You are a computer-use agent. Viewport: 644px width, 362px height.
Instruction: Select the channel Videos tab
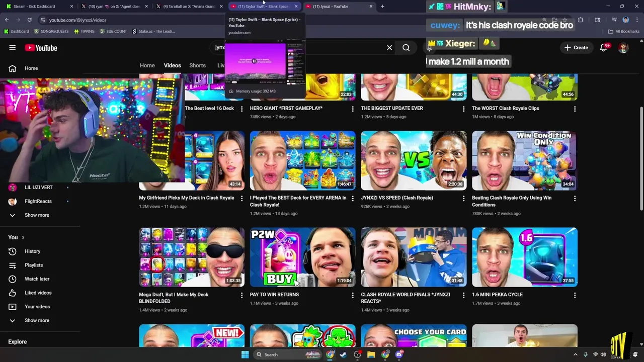172,65
